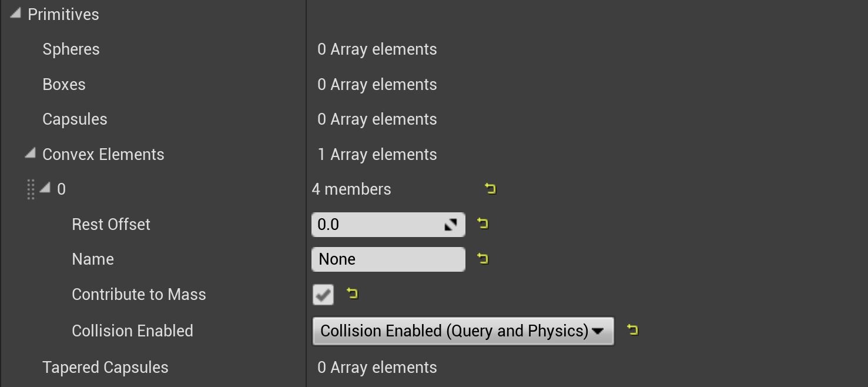Click the Collision Enabled property label
Image resolution: width=868 pixels, height=387 pixels.
click(132, 331)
